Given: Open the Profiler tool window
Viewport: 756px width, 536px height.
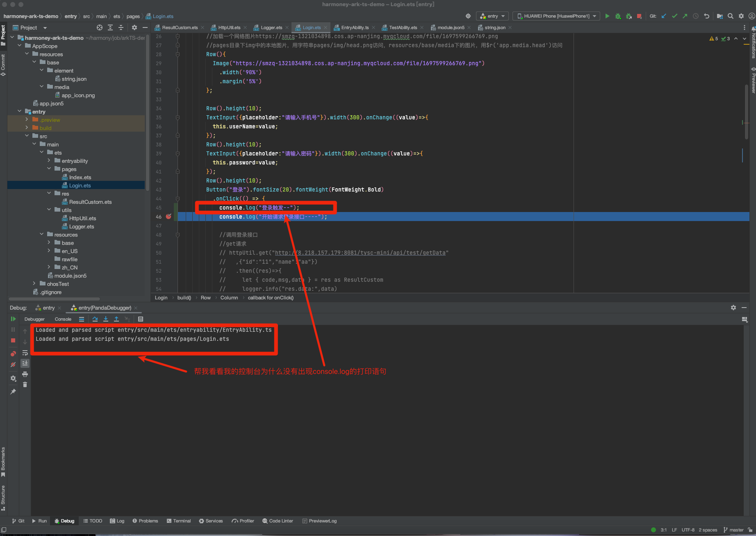Looking at the screenshot, I should pyautogui.click(x=243, y=521).
